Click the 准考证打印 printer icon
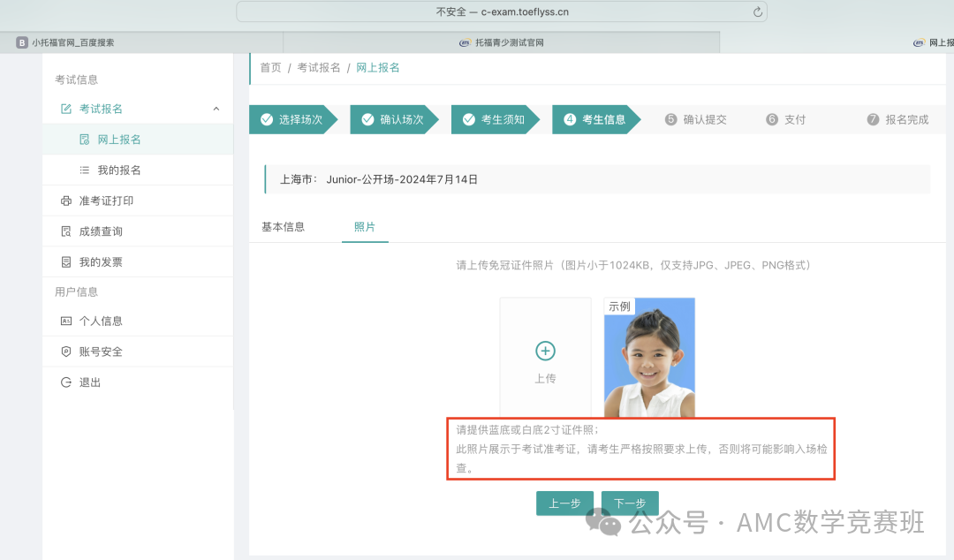Viewport: 954px width, 560px height. click(x=65, y=201)
